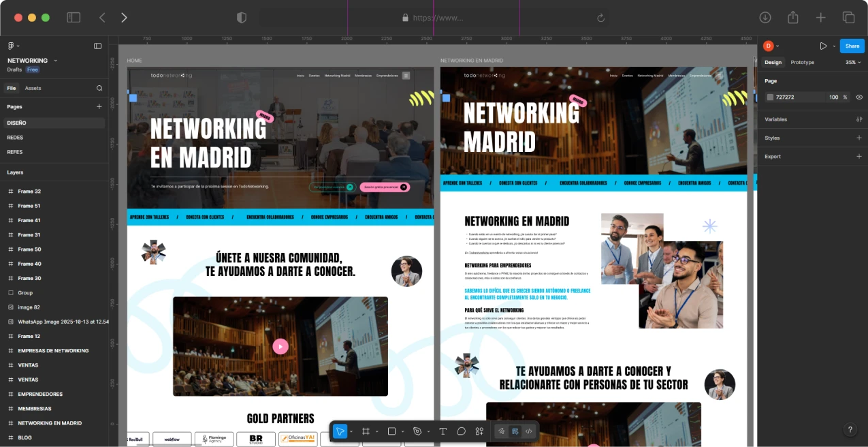Add a new Style with the plus button
The height and width of the screenshot is (447, 868).
click(x=859, y=138)
